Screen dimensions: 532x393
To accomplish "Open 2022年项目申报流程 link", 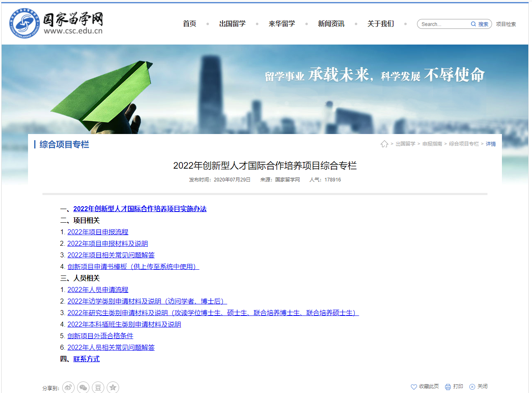I will pos(98,232).
